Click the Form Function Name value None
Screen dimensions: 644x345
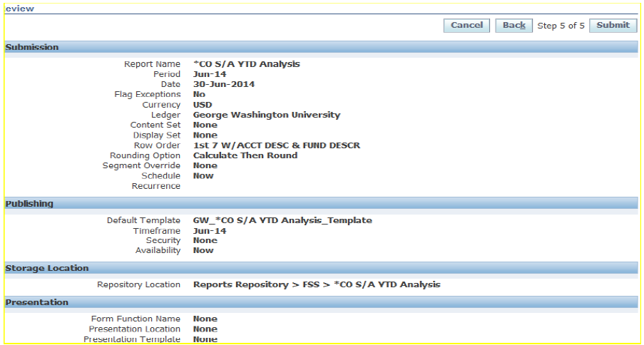coord(205,319)
